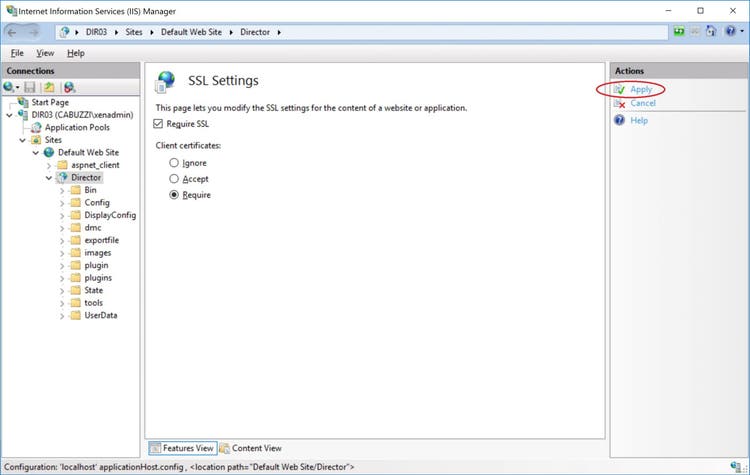Expand the aspnet_client folder node

(49, 166)
